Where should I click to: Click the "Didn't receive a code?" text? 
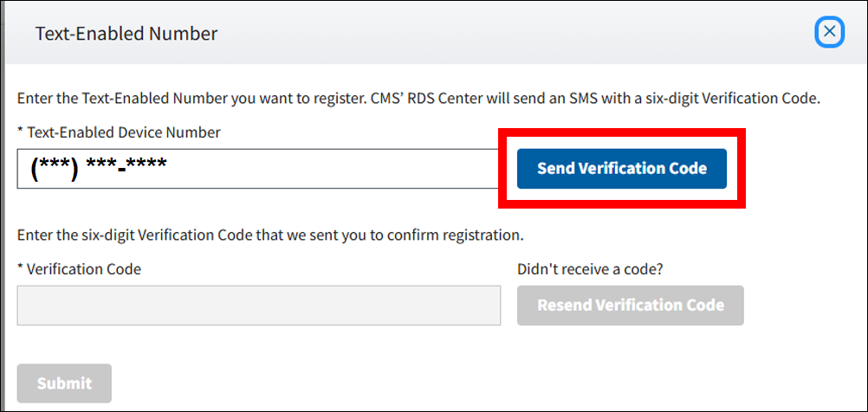coord(590,269)
